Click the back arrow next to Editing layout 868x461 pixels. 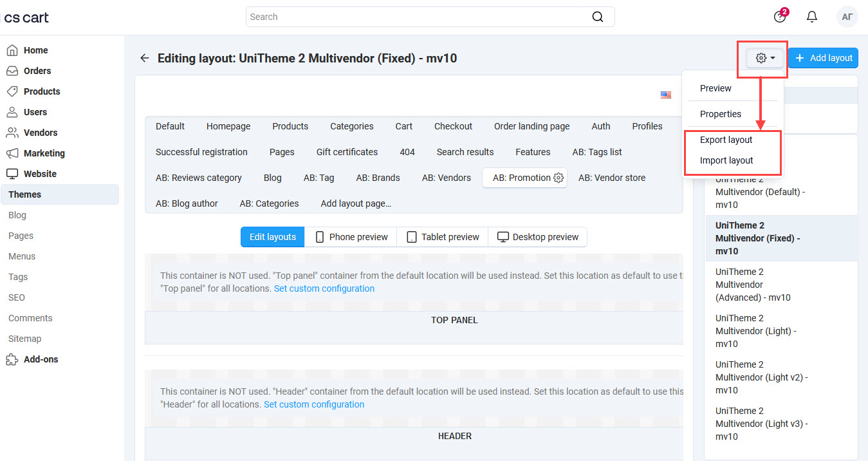(144, 57)
